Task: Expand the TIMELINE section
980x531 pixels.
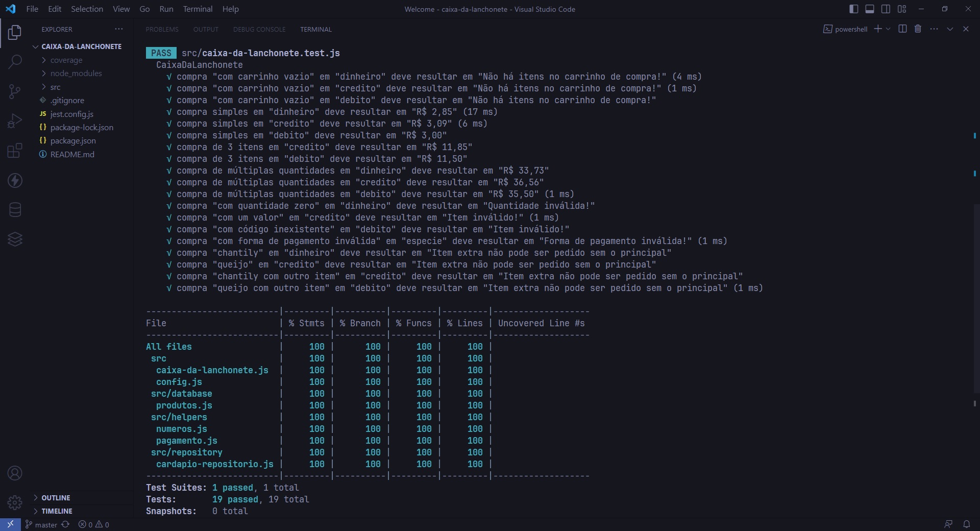Action: (x=82, y=511)
